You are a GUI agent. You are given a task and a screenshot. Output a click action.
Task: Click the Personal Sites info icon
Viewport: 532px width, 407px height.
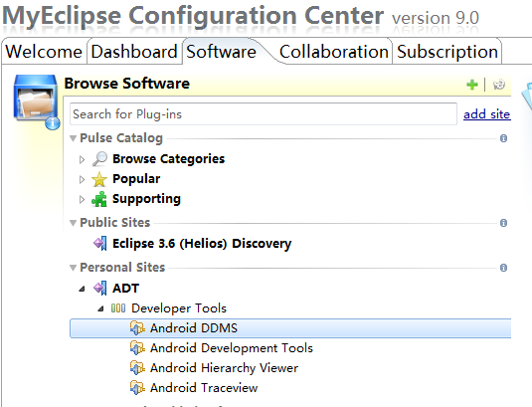503,268
